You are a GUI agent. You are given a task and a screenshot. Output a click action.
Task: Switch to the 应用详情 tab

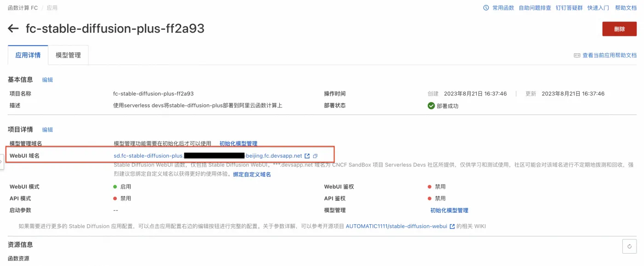pos(28,55)
